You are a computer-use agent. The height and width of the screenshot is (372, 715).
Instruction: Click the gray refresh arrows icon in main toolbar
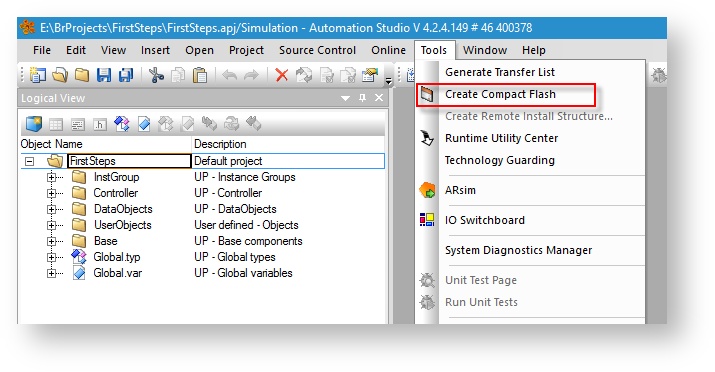(304, 75)
